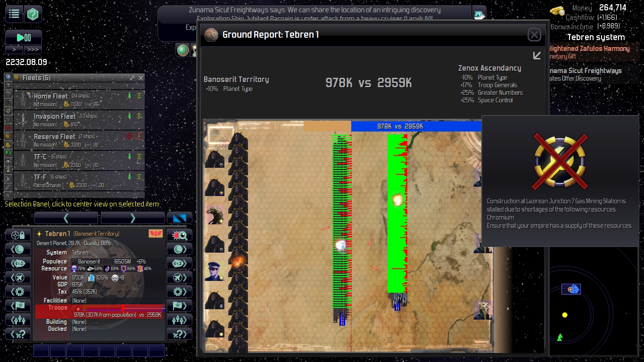Image resolution: width=644 pixels, height=362 pixels.
Task: Cycle to next gear construction button
Action: click(180, 292)
